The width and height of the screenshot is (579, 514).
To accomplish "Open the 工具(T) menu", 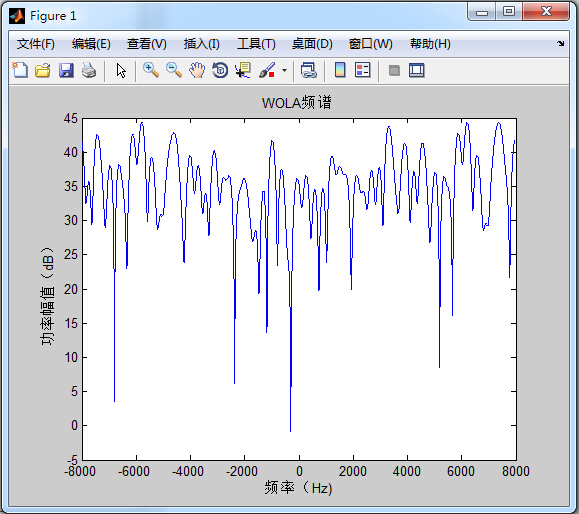I will 256,44.
